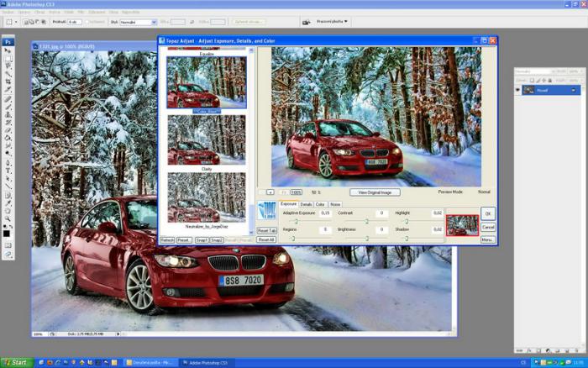Open the tool preset picker dropdown
588x368 pixels.
tap(10, 22)
